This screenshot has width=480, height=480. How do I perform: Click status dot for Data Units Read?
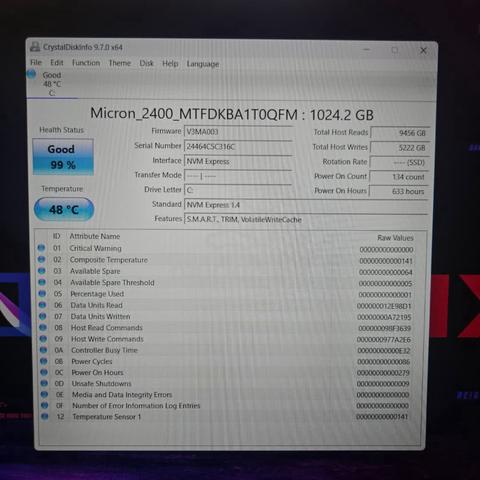[42, 305]
